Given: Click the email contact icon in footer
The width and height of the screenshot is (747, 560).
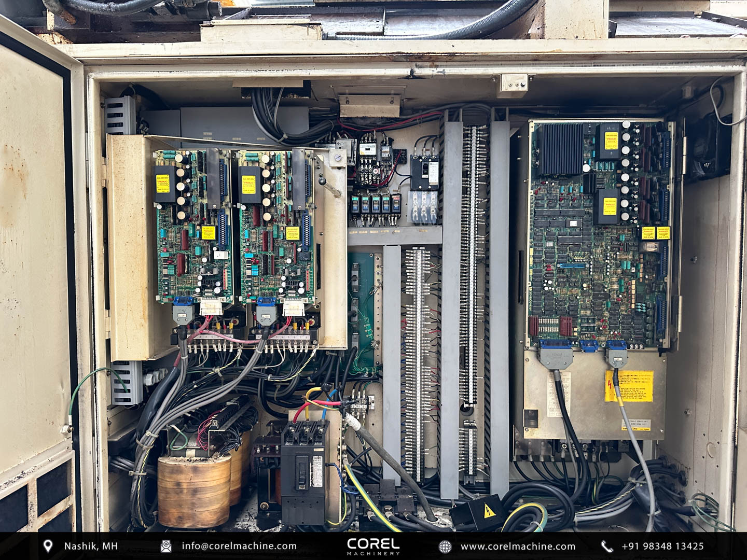Looking at the screenshot, I should tap(166, 546).
